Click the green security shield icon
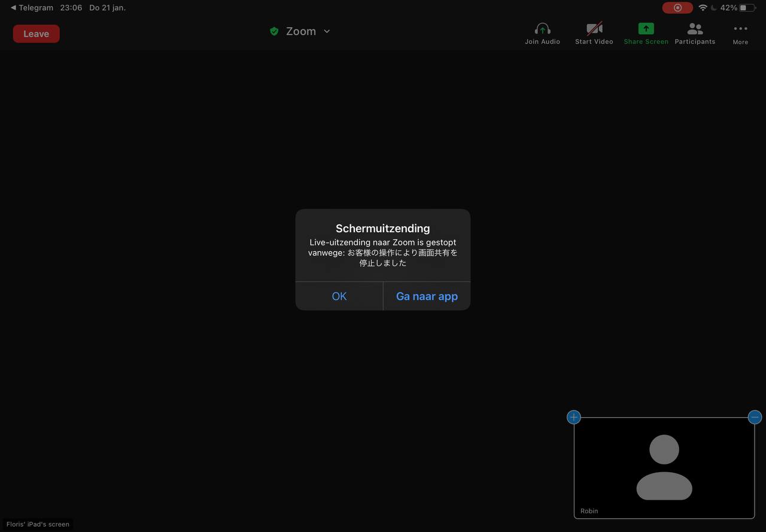This screenshot has width=766, height=532. pos(274,32)
